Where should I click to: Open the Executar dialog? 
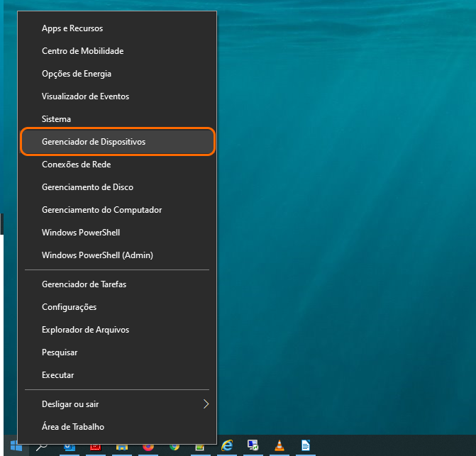[117, 375]
